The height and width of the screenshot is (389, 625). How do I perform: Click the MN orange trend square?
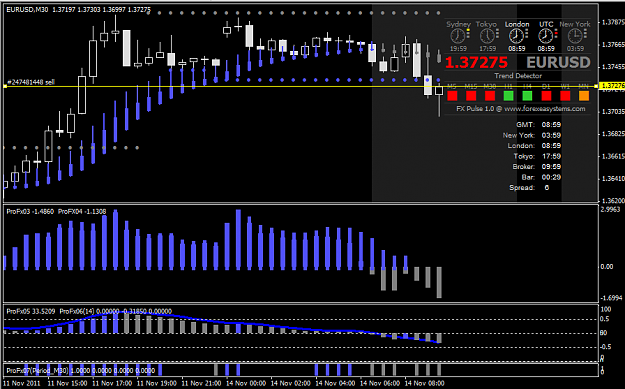pyautogui.click(x=584, y=96)
